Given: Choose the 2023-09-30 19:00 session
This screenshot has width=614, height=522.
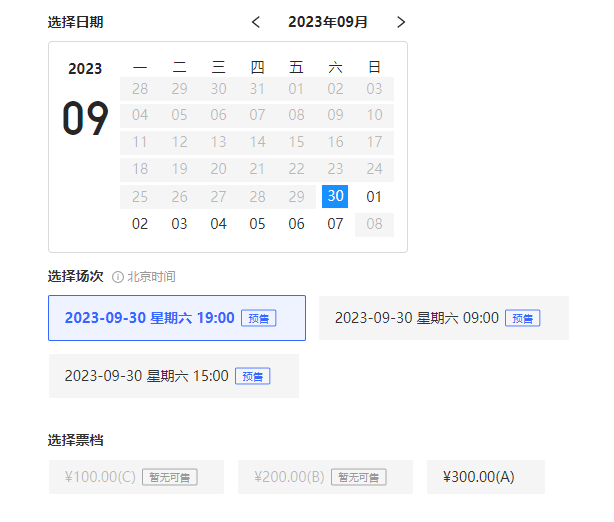Looking at the screenshot, I should pyautogui.click(x=177, y=318).
